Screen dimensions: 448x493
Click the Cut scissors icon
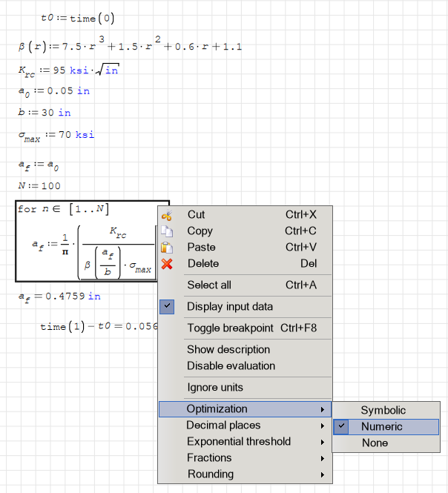[167, 215]
